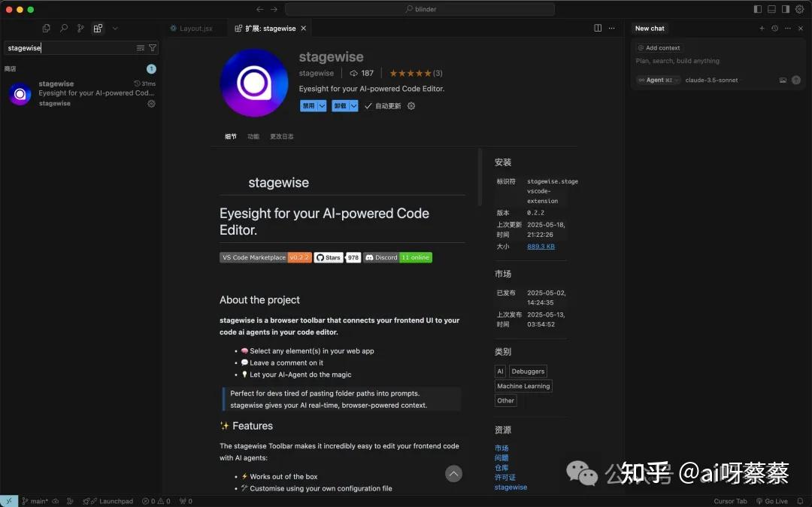The width and height of the screenshot is (812, 507).
Task: Toggle the Agent mode pill in chat
Action: point(659,80)
